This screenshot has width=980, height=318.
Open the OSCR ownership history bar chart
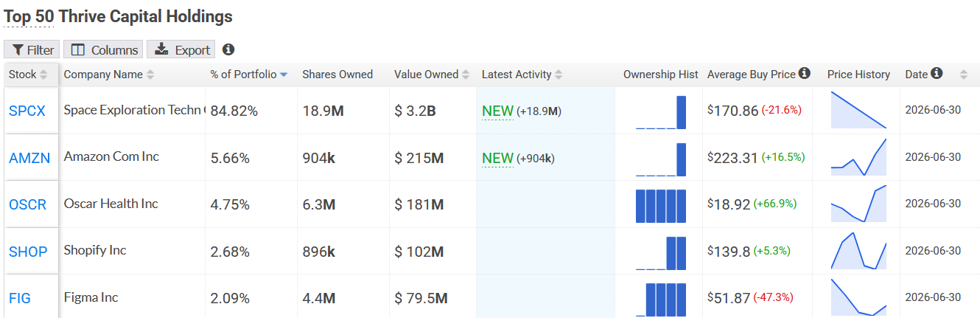coord(661,206)
